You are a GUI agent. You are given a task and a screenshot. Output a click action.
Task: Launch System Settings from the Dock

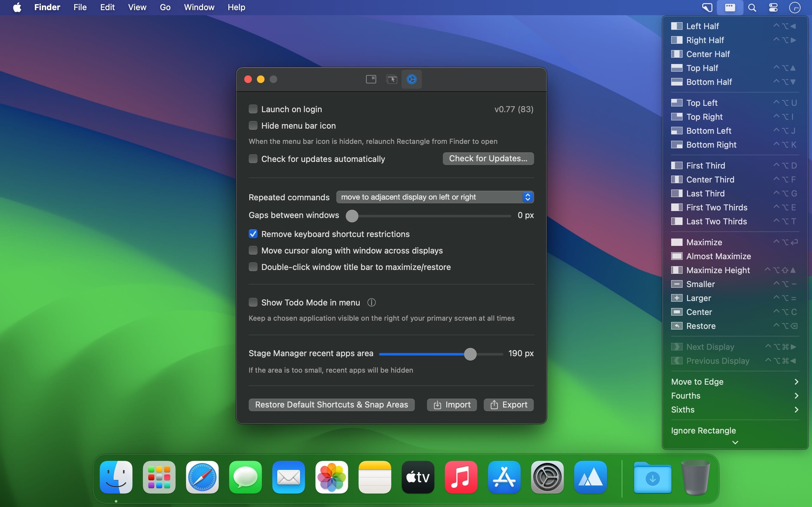[x=547, y=477]
